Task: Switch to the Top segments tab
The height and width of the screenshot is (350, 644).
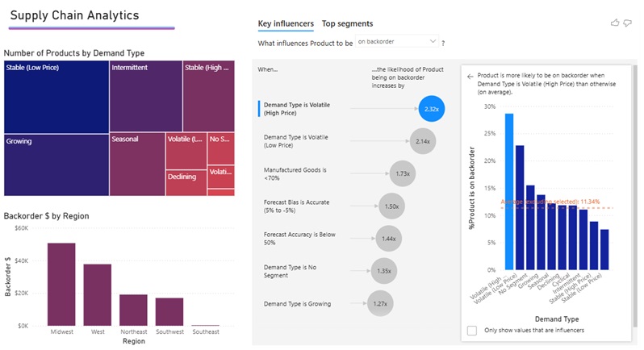Action: point(347,23)
